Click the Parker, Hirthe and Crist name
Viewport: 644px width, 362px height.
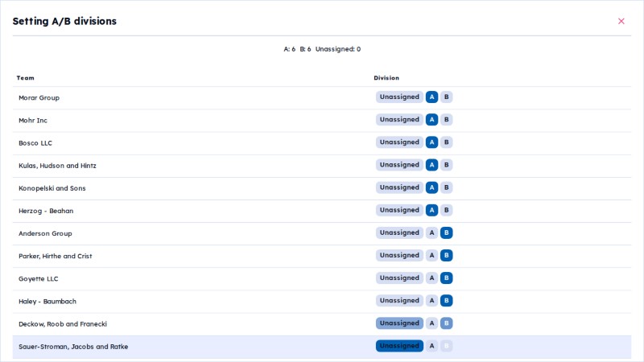point(56,256)
